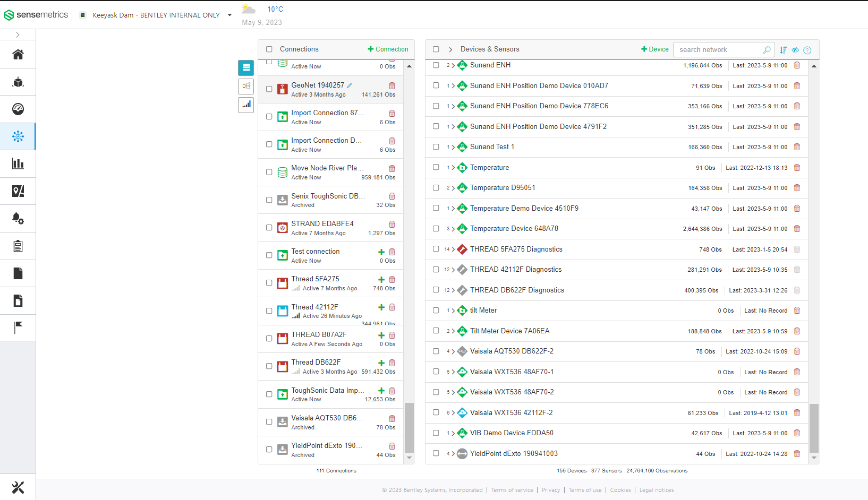Screen dimensions: 868x500
Task: Select THREAD B07A2F connection row
Action: (330, 339)
